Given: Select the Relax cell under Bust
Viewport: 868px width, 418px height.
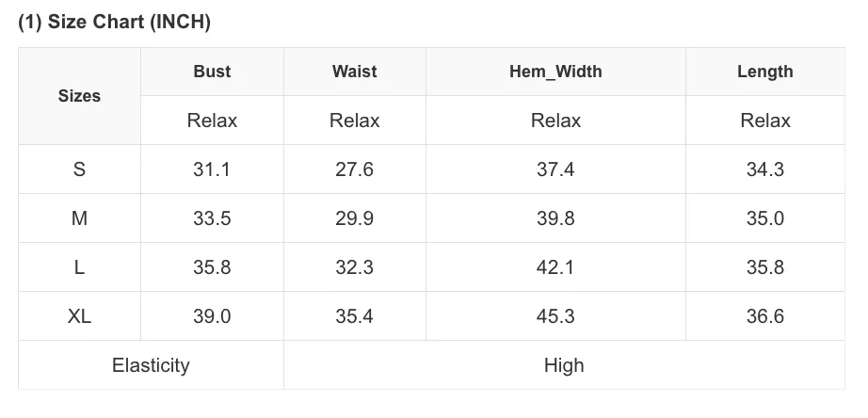Looking at the screenshot, I should tap(212, 121).
